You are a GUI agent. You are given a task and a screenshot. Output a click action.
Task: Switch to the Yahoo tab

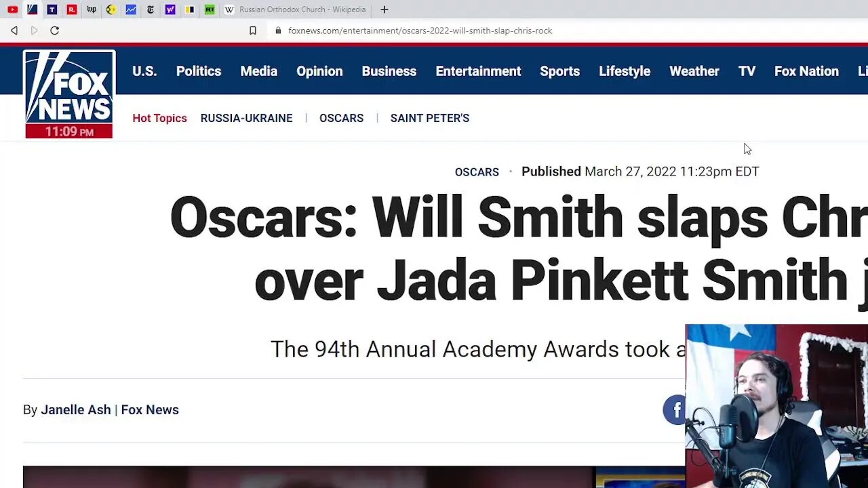170,9
